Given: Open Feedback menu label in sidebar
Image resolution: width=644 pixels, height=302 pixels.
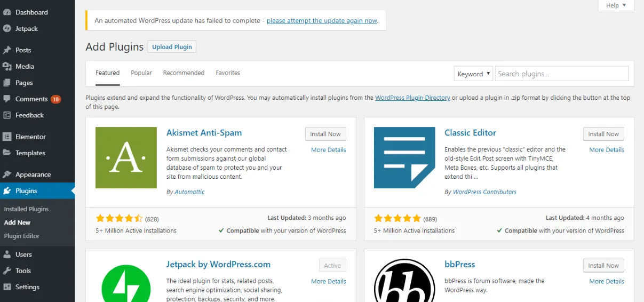Looking at the screenshot, I should (x=29, y=115).
